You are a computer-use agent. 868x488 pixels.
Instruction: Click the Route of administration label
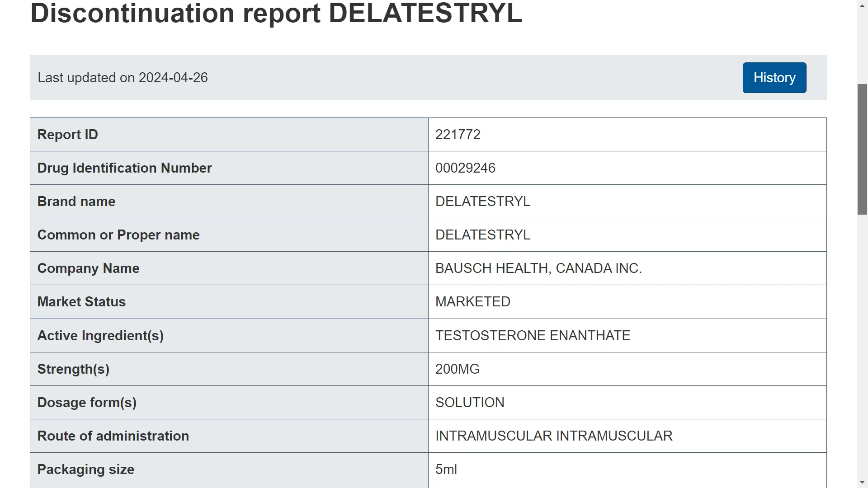pyautogui.click(x=113, y=436)
